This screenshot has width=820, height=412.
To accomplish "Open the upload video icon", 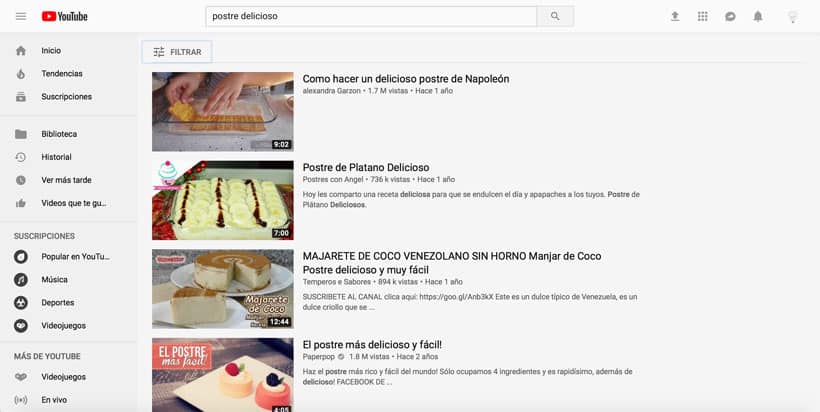I will click(675, 16).
